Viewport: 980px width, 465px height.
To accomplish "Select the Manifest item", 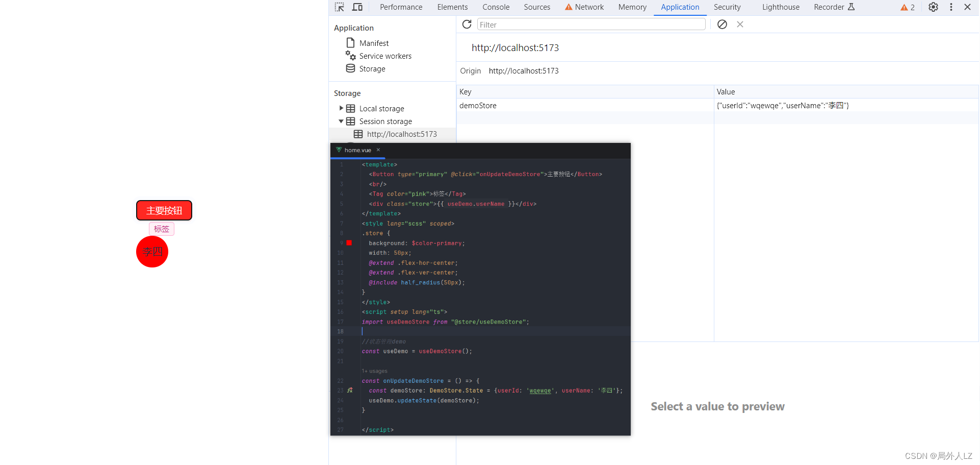I will (x=374, y=43).
